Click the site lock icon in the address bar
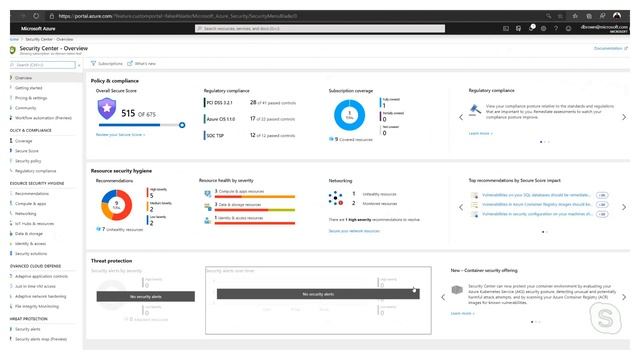The image size is (640, 360). [51, 16]
